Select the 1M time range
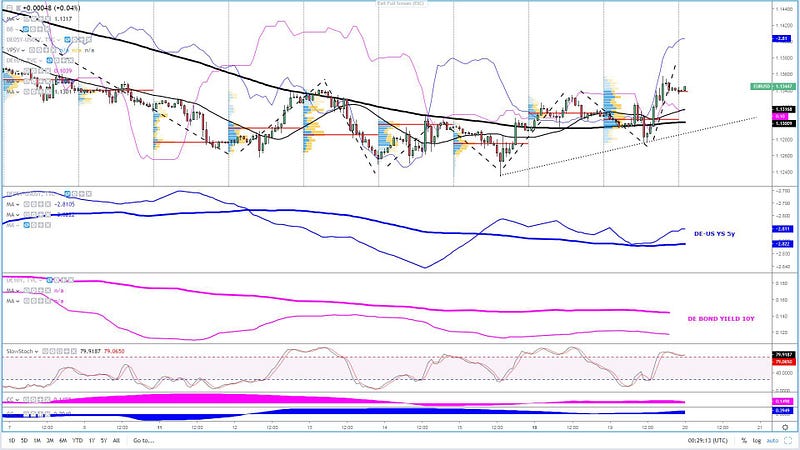 click(37, 440)
